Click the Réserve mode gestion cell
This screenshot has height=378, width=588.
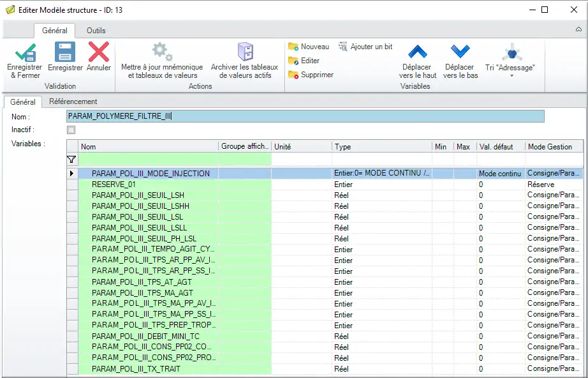coord(554,185)
